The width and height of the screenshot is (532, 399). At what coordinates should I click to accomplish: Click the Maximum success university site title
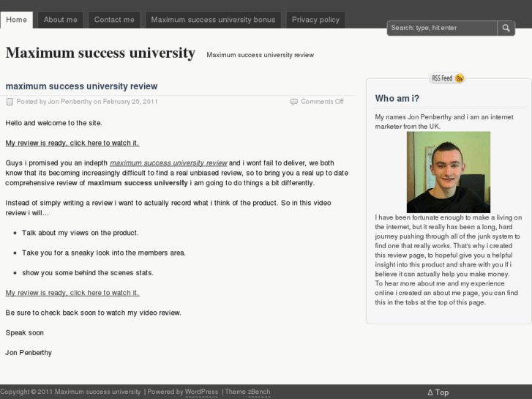tap(100, 53)
